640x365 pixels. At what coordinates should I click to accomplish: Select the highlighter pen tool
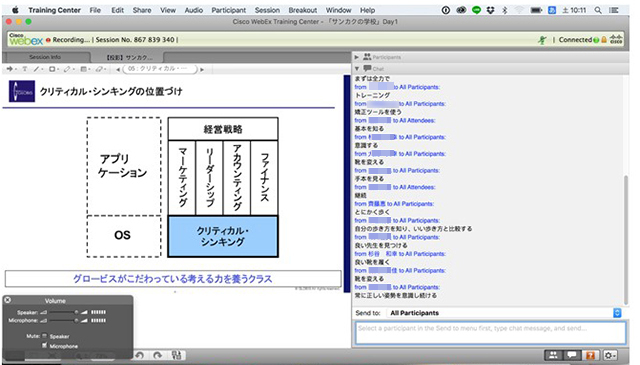(x=67, y=69)
